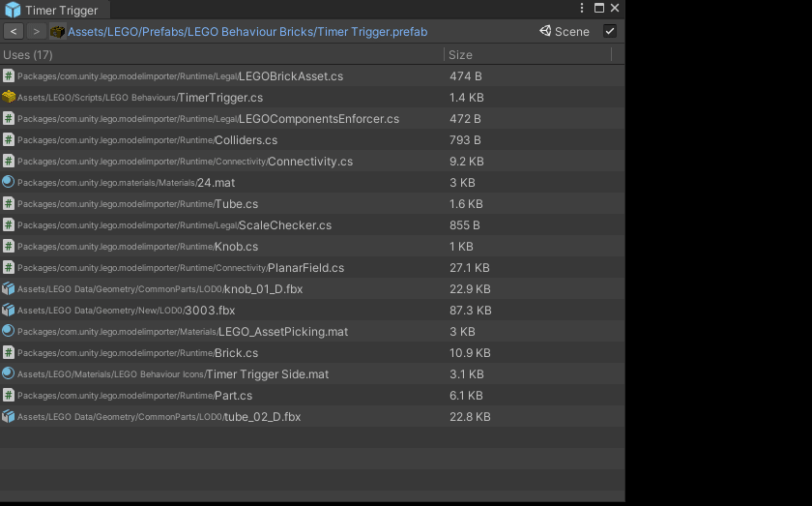Click the model icon next to 3003.fbx

coord(9,311)
